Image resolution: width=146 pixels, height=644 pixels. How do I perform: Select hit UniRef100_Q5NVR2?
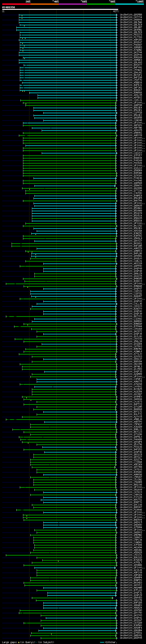click(131, 133)
